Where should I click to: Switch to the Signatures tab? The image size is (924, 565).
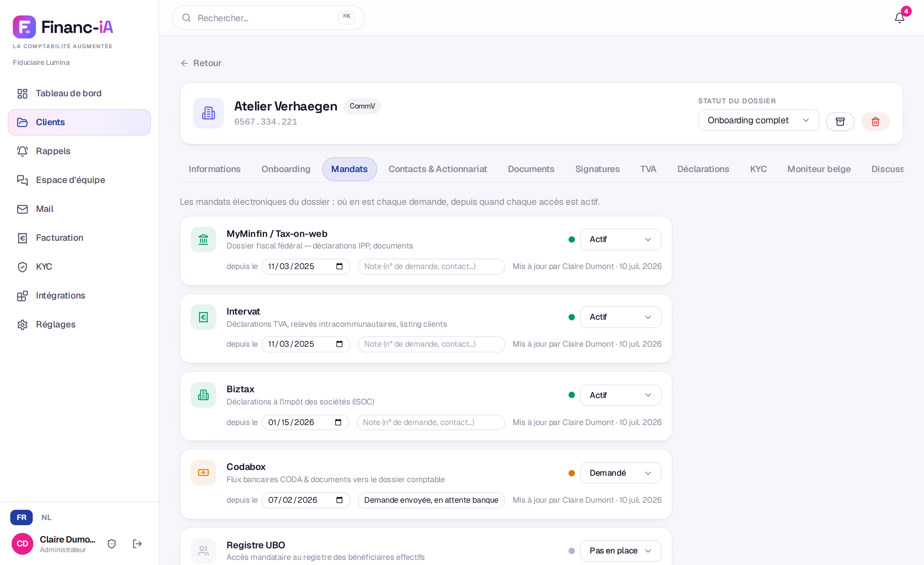pos(597,169)
